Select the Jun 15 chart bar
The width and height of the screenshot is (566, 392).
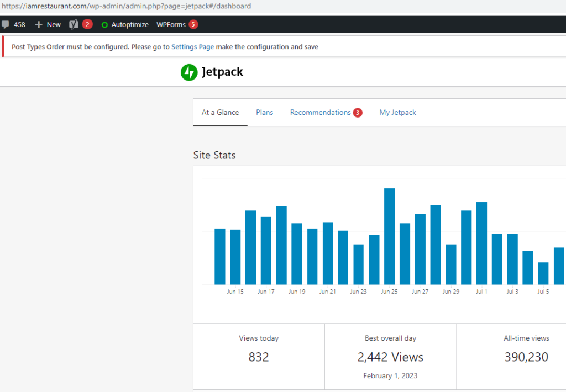point(235,257)
